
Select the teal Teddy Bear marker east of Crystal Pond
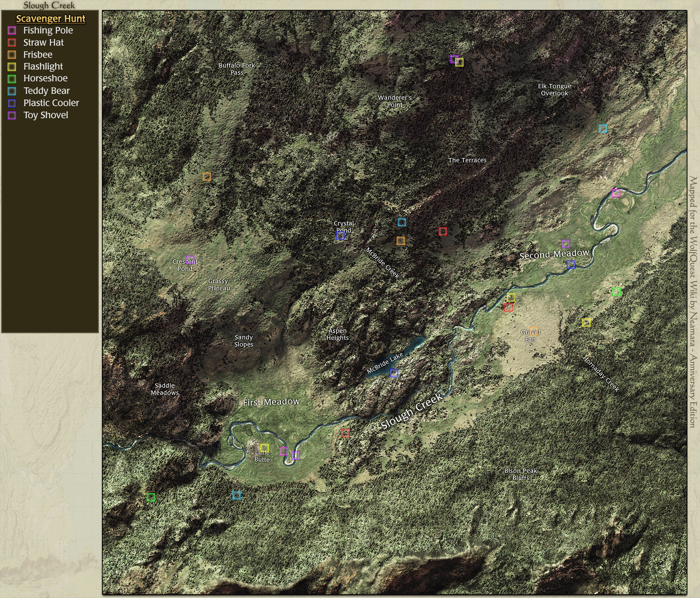(402, 222)
